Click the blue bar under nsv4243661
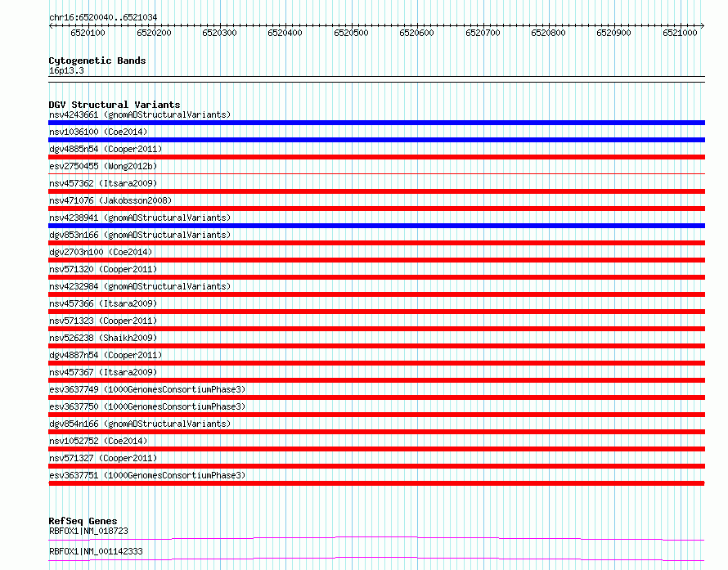 pyautogui.click(x=376, y=123)
